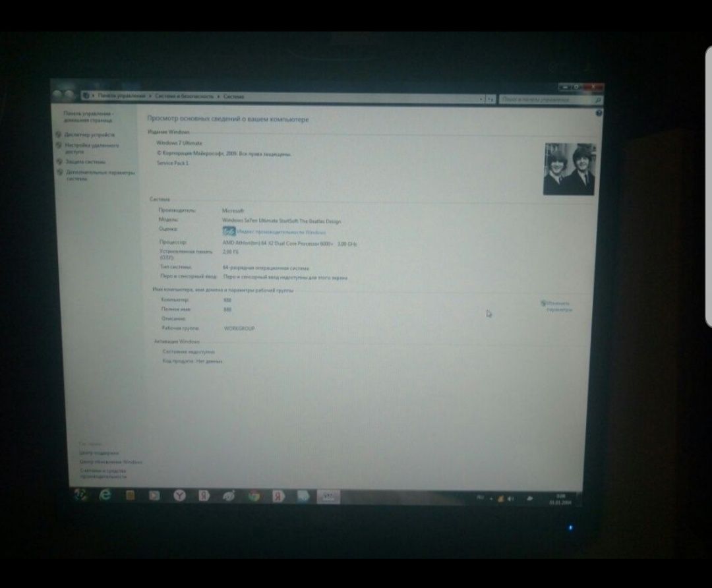Click the 2,00 ГБ memory value
The width and height of the screenshot is (712, 588).
tap(230, 252)
